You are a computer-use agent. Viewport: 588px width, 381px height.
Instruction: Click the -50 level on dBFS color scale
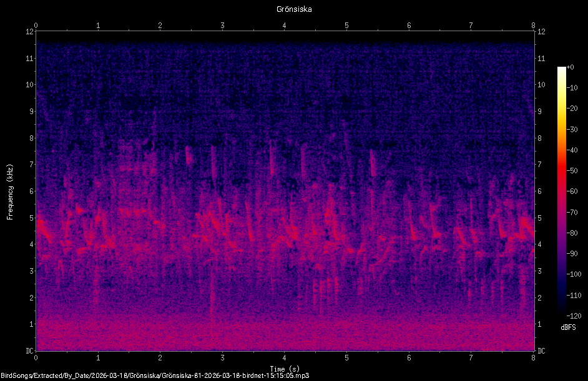[x=572, y=170]
